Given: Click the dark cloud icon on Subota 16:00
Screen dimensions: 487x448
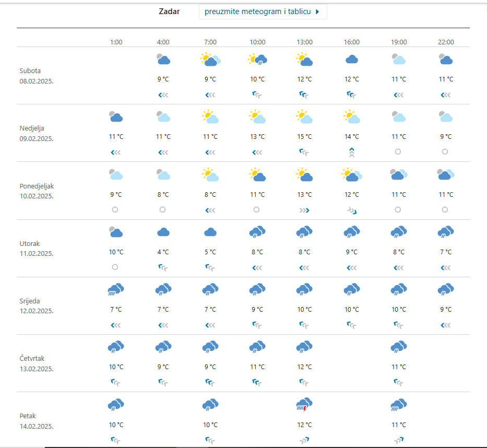Looking at the screenshot, I should point(352,60).
